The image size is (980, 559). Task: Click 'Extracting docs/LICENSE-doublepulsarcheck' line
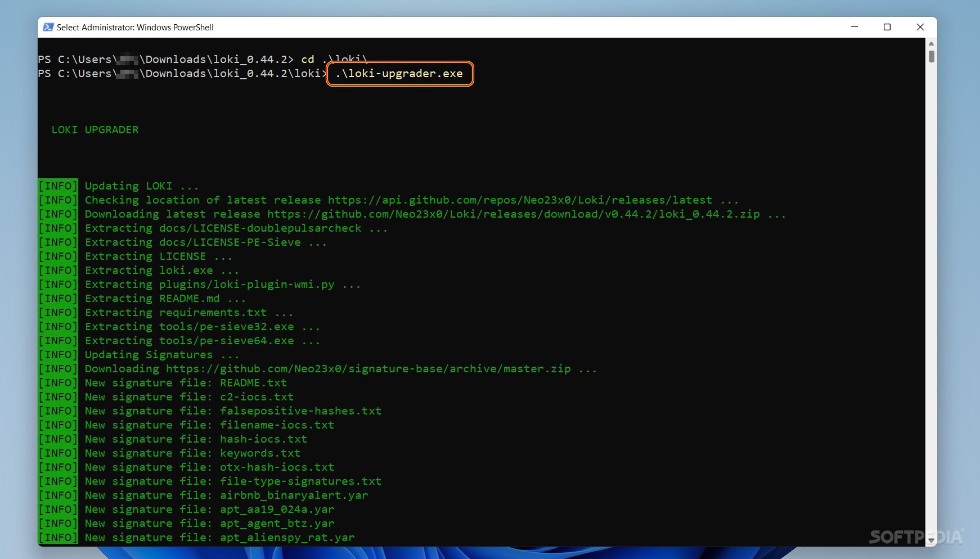click(236, 228)
